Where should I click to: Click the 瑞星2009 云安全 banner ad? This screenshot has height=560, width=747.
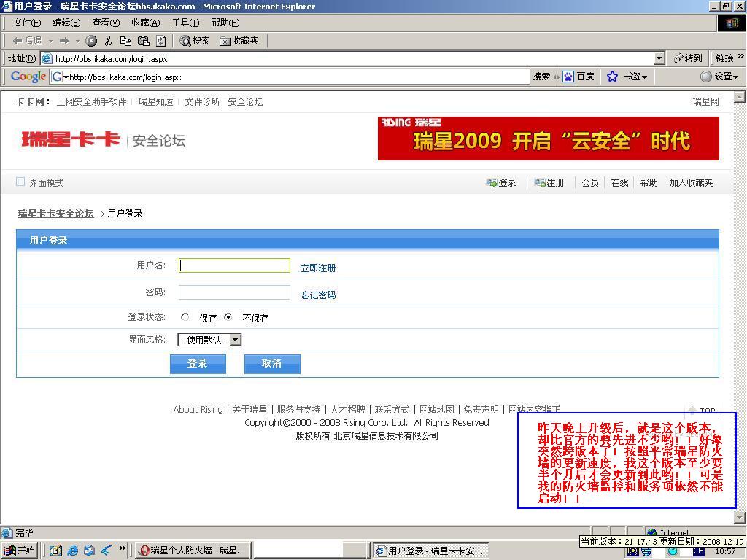click(x=549, y=139)
